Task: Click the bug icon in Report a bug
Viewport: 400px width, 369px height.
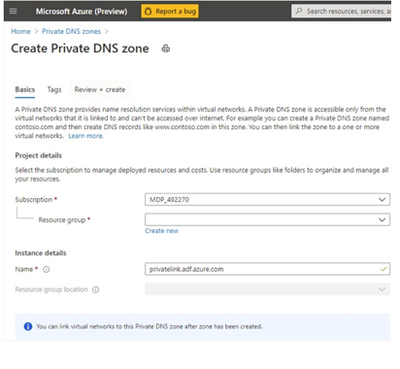Action: (148, 11)
